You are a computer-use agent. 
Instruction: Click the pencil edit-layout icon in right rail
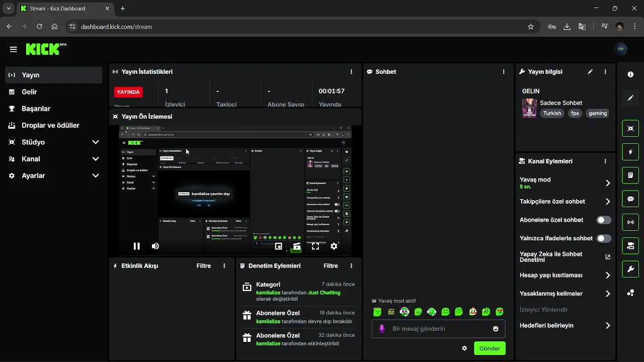(x=630, y=98)
